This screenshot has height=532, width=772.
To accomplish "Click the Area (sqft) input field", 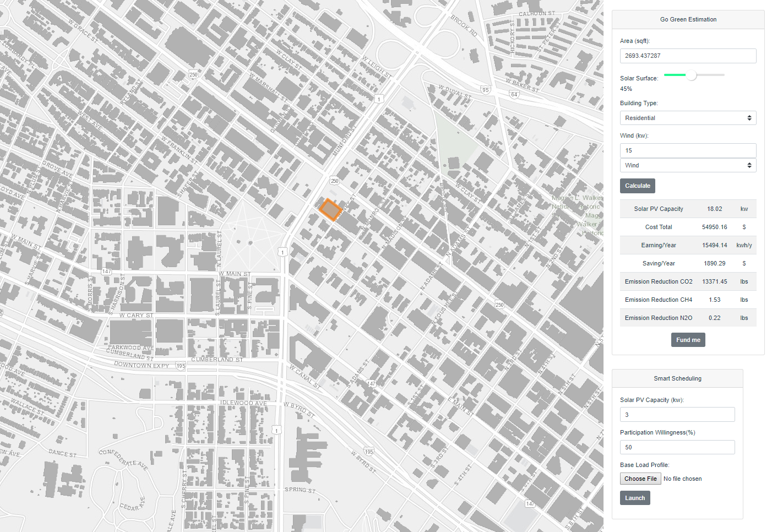I will point(688,56).
